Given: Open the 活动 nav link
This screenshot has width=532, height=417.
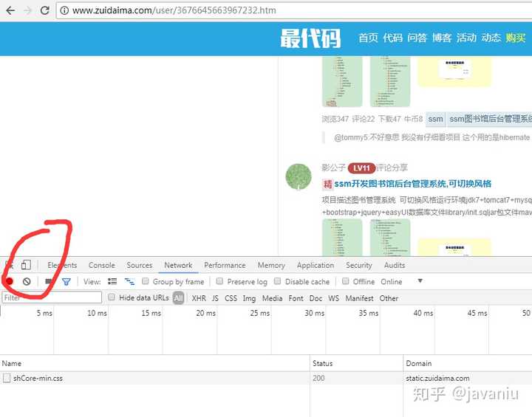Looking at the screenshot, I should pyautogui.click(x=466, y=38).
